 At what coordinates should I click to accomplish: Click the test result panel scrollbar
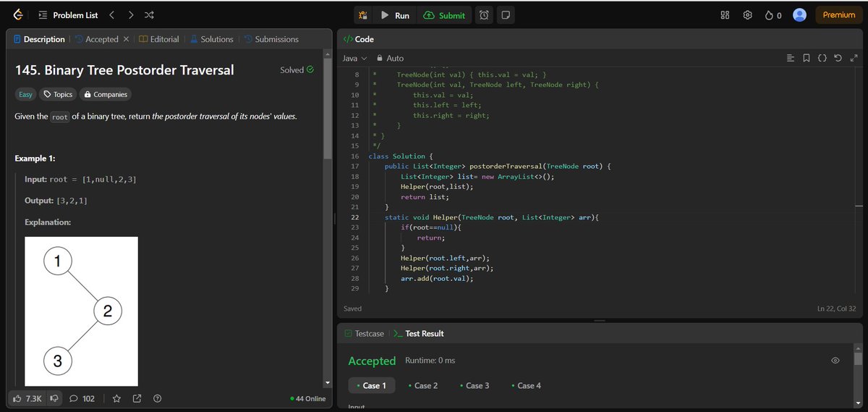[x=858, y=359]
